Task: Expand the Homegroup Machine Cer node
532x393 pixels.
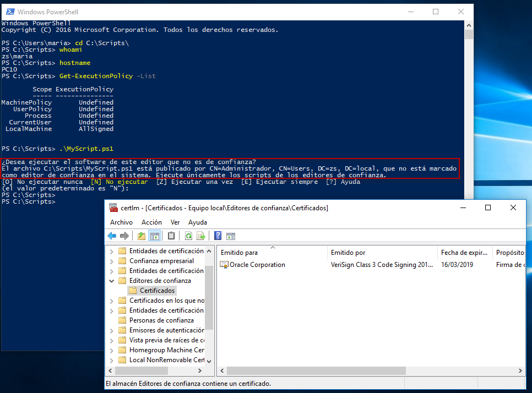Action: tap(111, 350)
